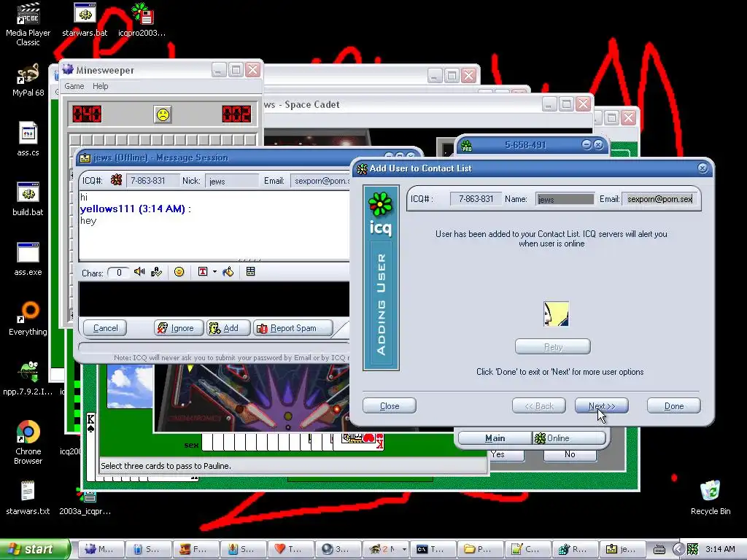Open npp.7.9.2 installer icon
Viewport: 747px width, 560px height.
point(28,378)
